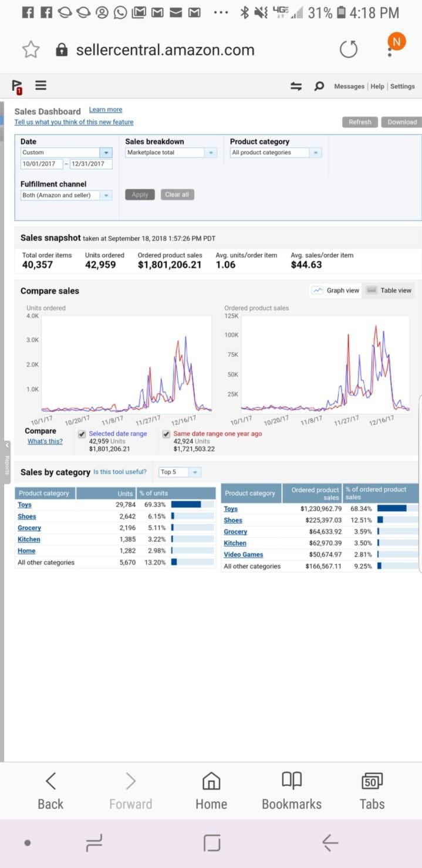The width and height of the screenshot is (422, 868).
Task: Click the switch accounts arrows icon
Action: [x=296, y=86]
